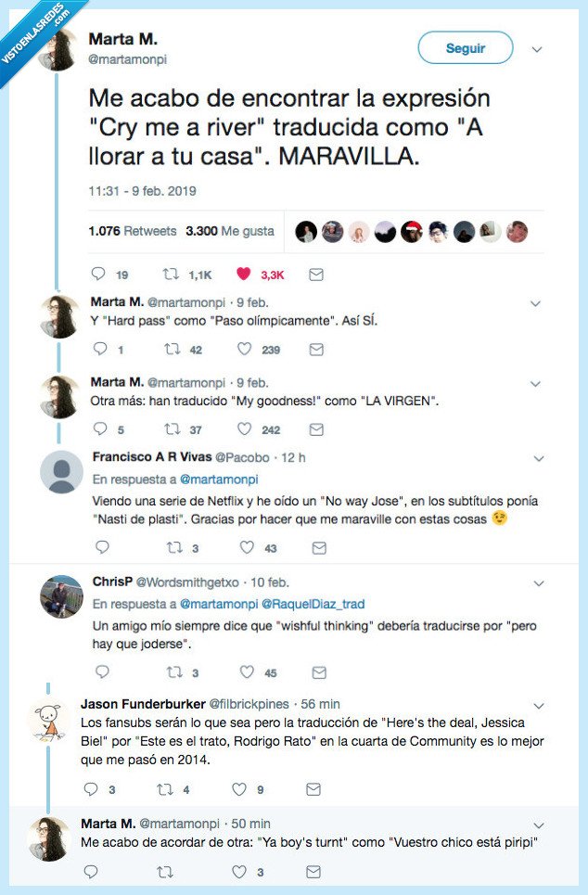
Task: Reply to Francisco A R Vivas's tweet
Action: [x=102, y=548]
